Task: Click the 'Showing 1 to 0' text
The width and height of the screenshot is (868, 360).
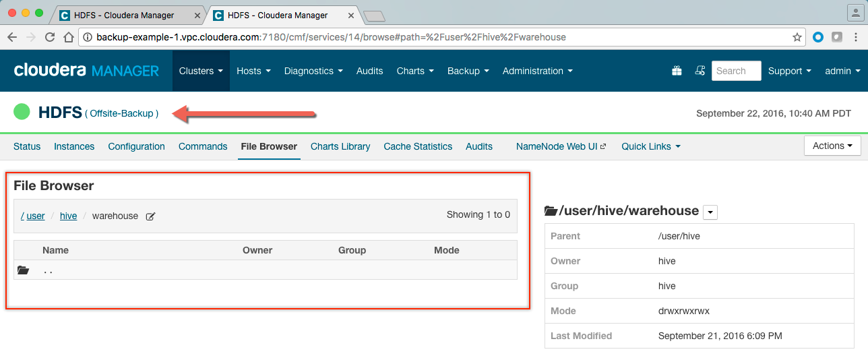Action: (x=478, y=214)
